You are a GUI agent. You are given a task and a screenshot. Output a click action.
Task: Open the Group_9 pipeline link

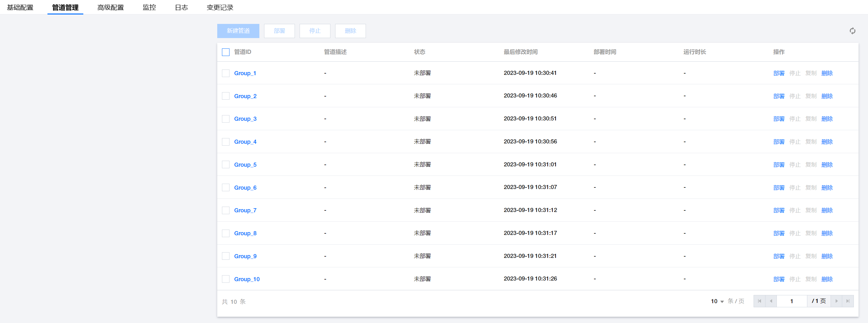[245, 256]
